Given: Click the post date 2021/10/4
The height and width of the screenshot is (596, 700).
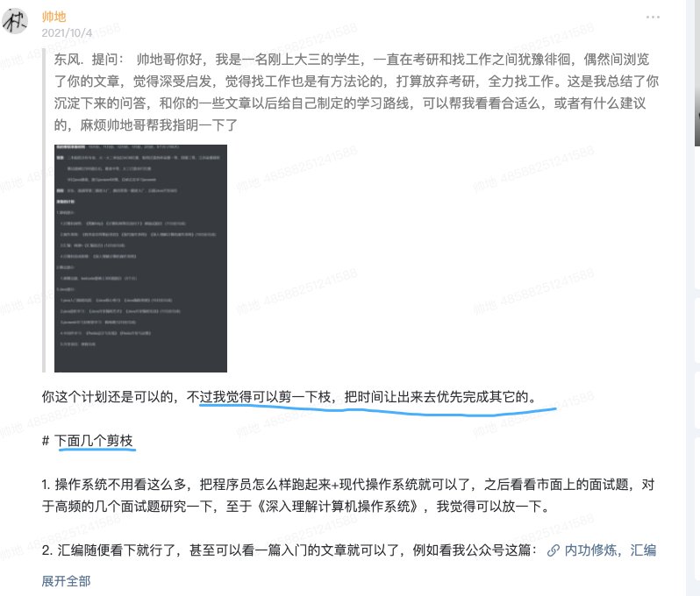Looking at the screenshot, I should (67, 33).
